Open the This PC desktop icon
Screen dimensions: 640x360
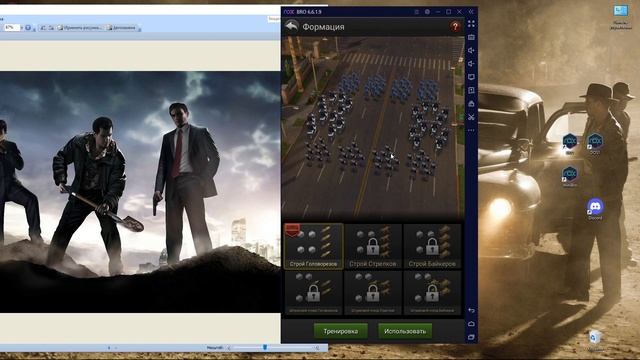click(620, 16)
